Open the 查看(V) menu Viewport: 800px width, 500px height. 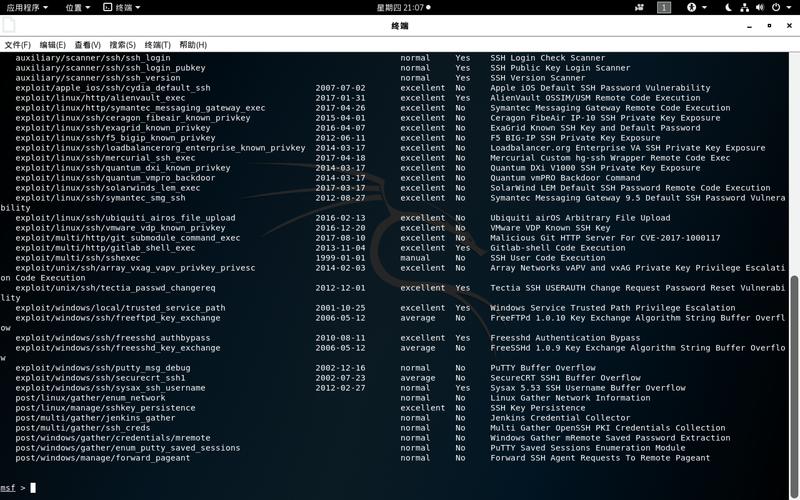pyautogui.click(x=87, y=45)
